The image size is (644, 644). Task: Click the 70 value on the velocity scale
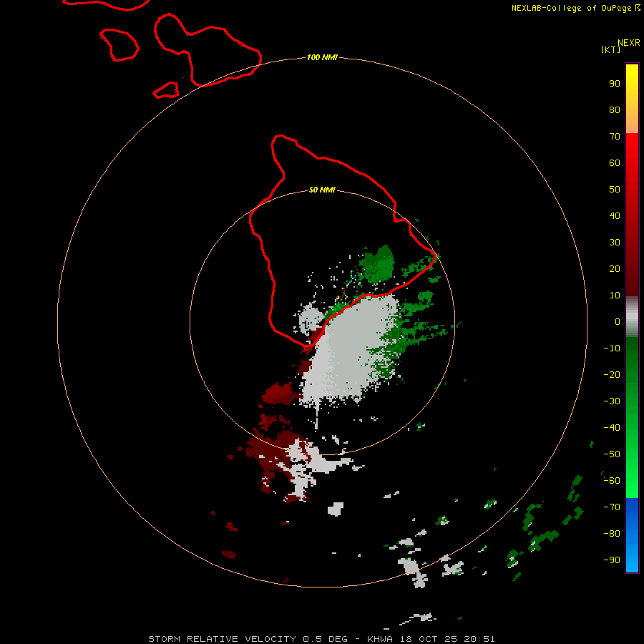point(615,137)
